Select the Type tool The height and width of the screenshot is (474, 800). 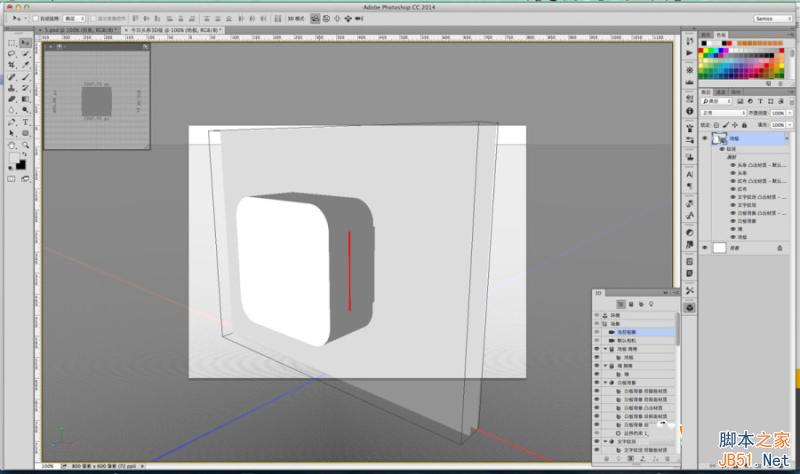24,122
